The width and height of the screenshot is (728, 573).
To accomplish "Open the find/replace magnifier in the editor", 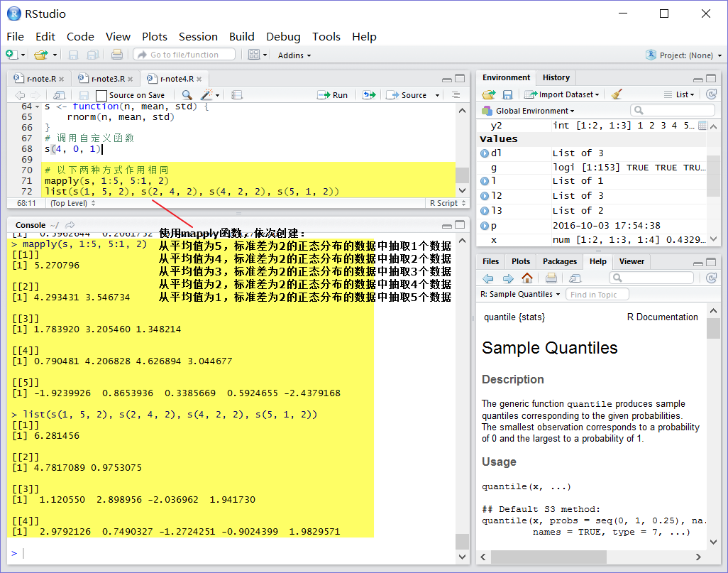I will (x=187, y=95).
